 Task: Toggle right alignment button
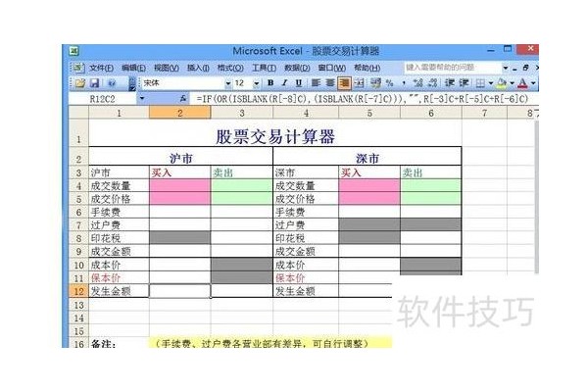tap(344, 83)
